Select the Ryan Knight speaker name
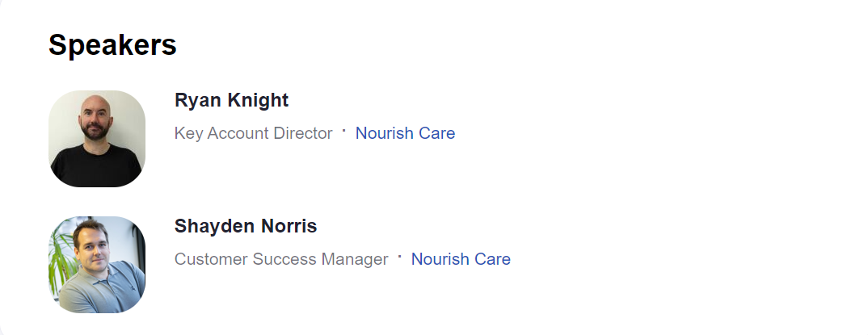 click(x=231, y=101)
